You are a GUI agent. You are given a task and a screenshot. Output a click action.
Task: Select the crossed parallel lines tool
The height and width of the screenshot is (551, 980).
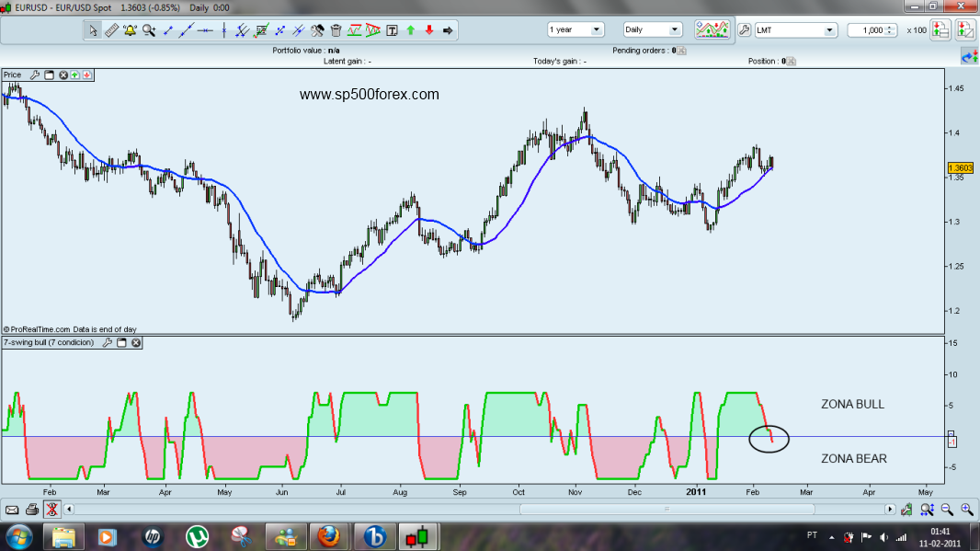pos(299,30)
